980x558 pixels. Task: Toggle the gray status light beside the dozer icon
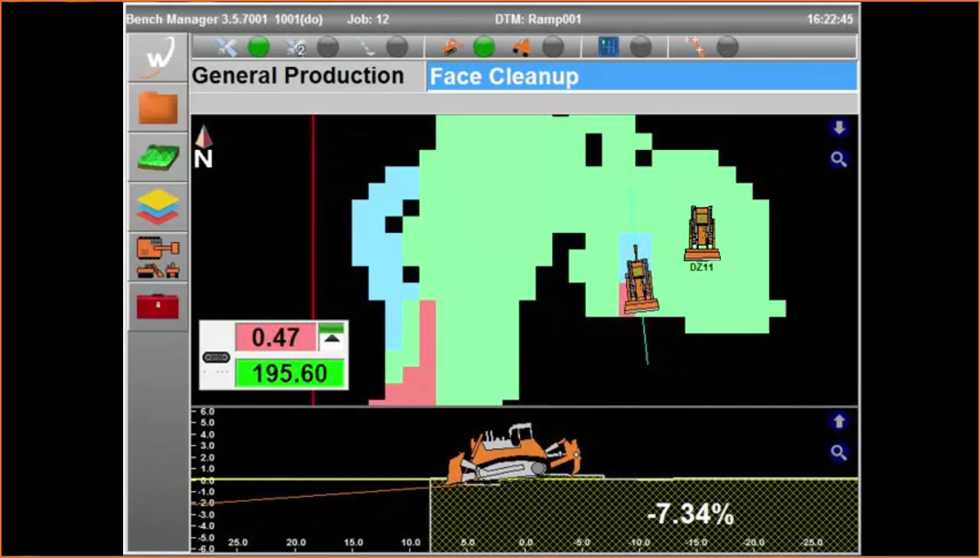(554, 47)
